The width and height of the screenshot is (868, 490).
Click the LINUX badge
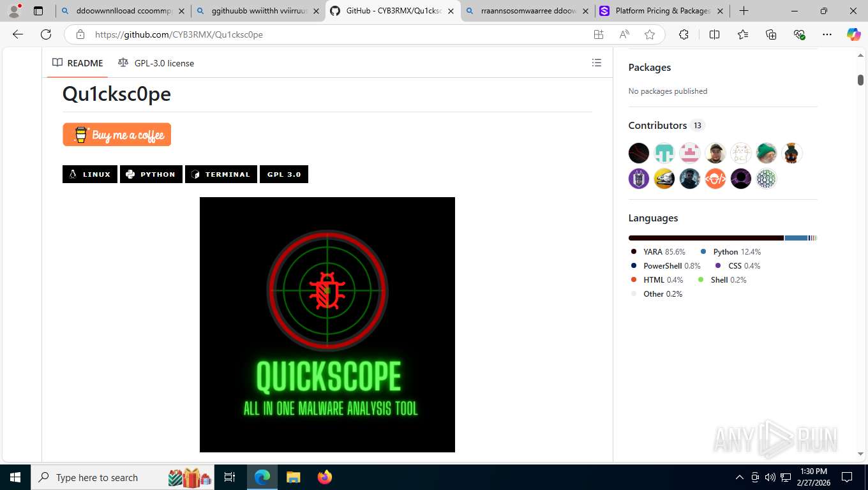point(90,174)
